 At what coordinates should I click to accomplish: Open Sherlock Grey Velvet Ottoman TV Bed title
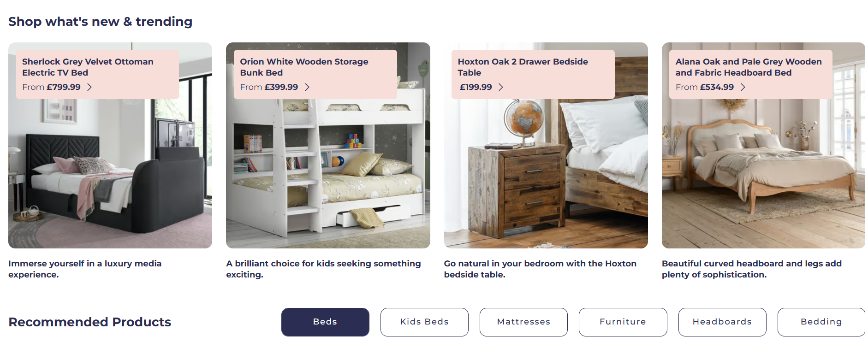[88, 67]
